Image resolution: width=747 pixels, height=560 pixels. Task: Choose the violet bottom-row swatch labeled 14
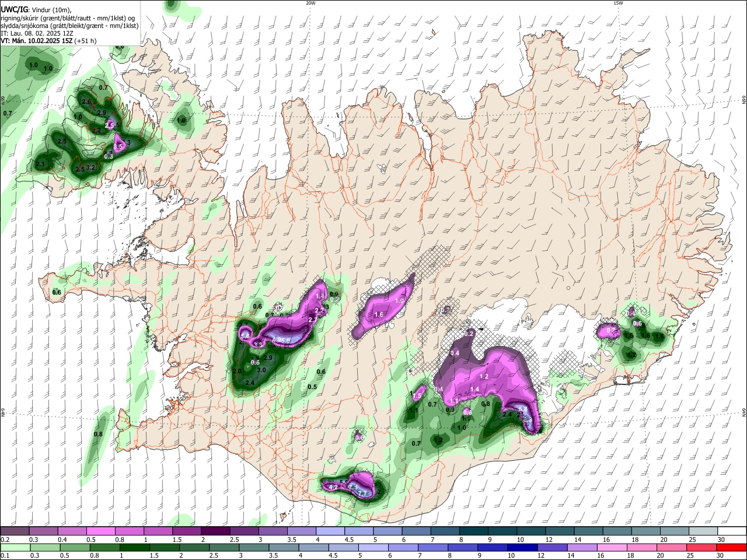[x=581, y=547]
